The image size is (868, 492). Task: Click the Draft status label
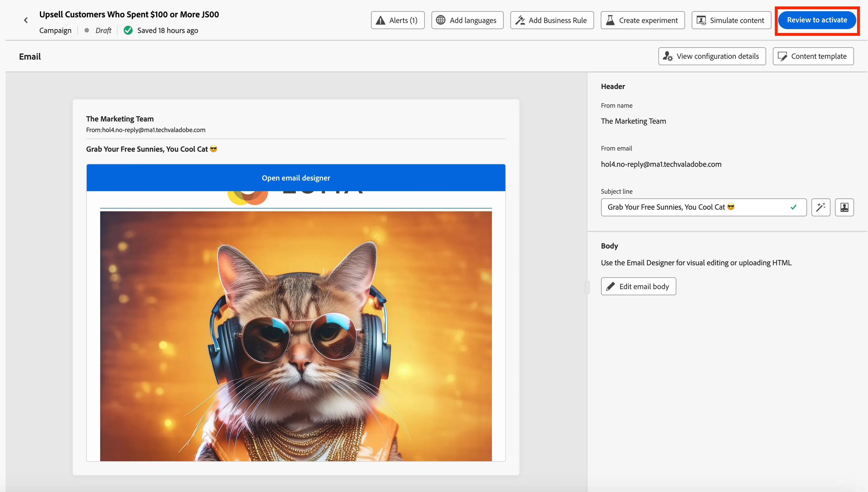[103, 31]
